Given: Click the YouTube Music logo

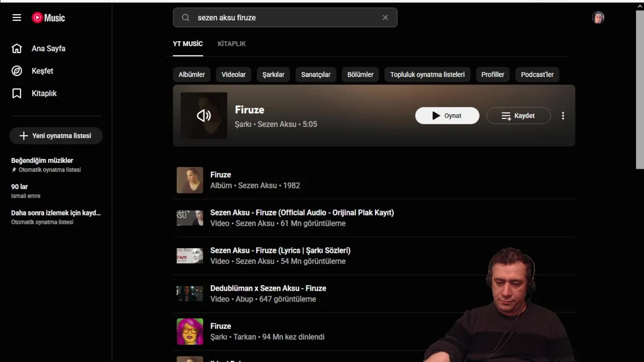Looking at the screenshot, I should (48, 18).
